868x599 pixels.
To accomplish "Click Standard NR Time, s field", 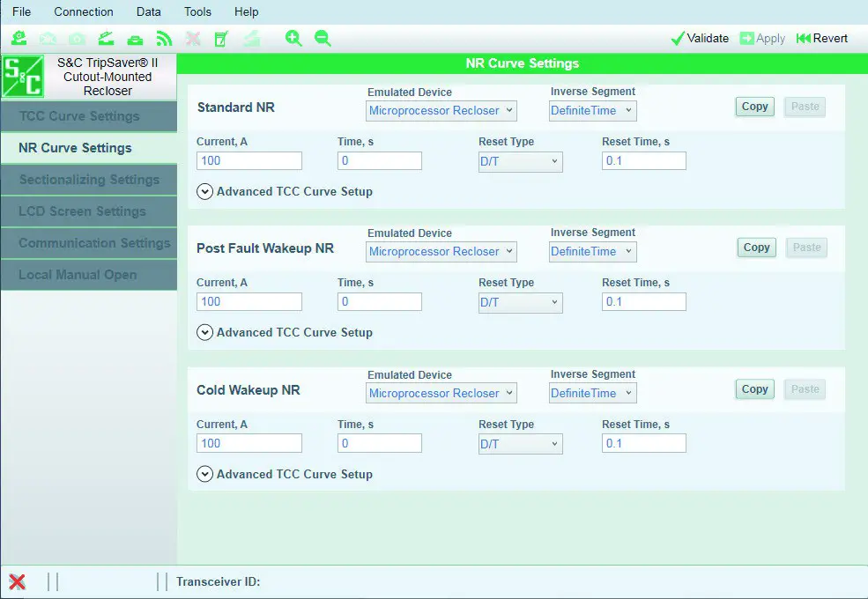I will point(380,161).
